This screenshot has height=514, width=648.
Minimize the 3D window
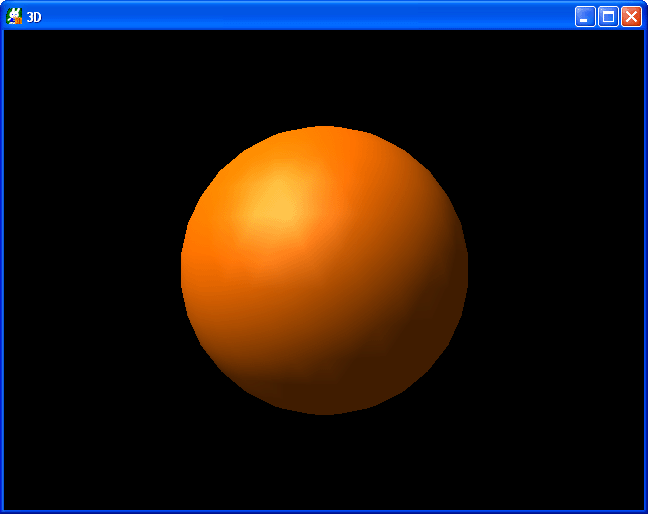click(x=585, y=16)
